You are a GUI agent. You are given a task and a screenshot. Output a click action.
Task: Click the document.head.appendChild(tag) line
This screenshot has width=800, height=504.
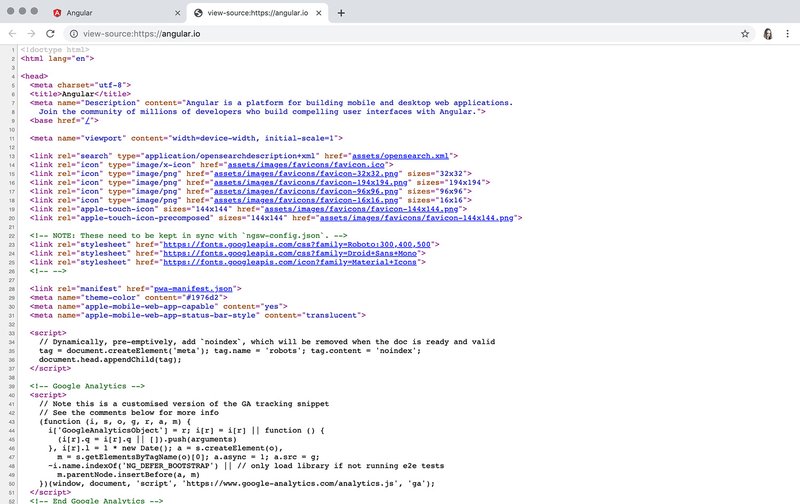(110, 360)
